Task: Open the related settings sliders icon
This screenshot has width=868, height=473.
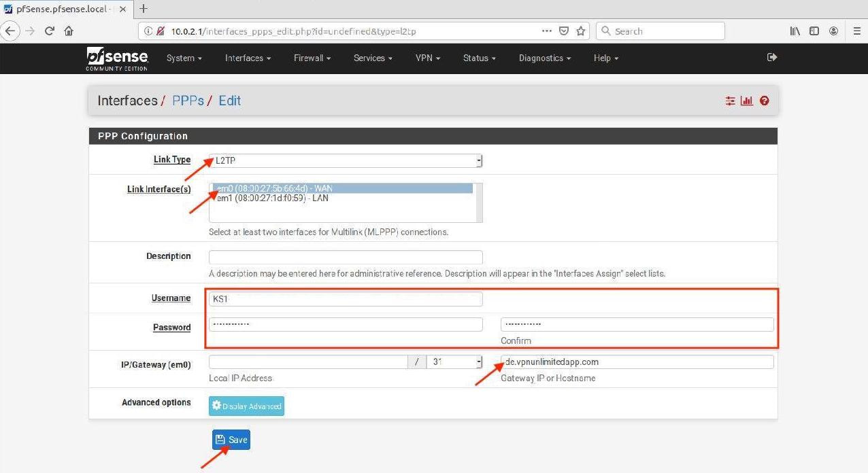Action: click(730, 101)
